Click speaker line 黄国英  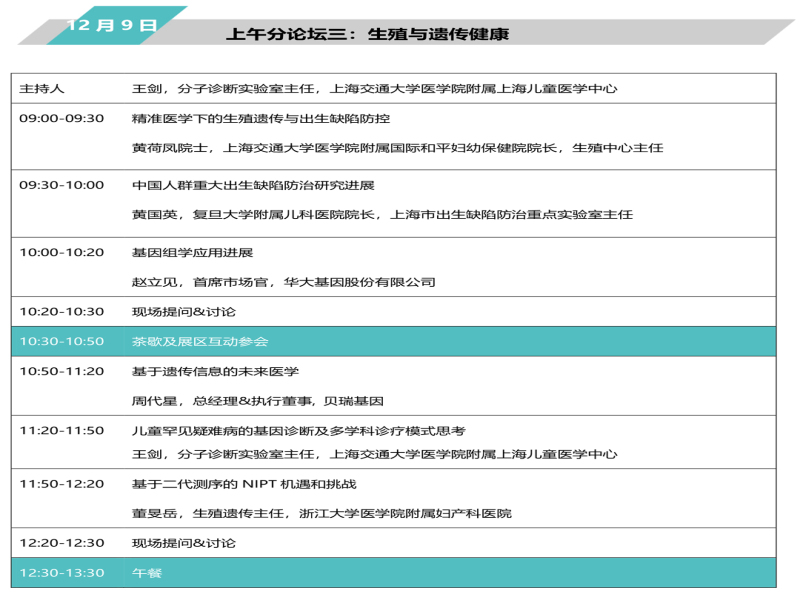click(x=382, y=215)
